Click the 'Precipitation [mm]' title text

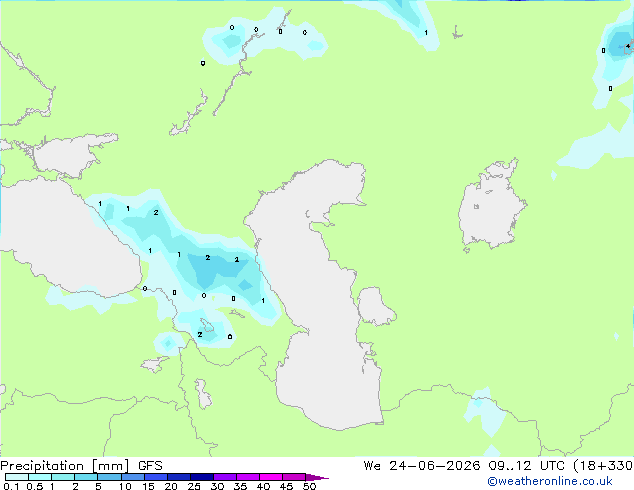(64, 466)
